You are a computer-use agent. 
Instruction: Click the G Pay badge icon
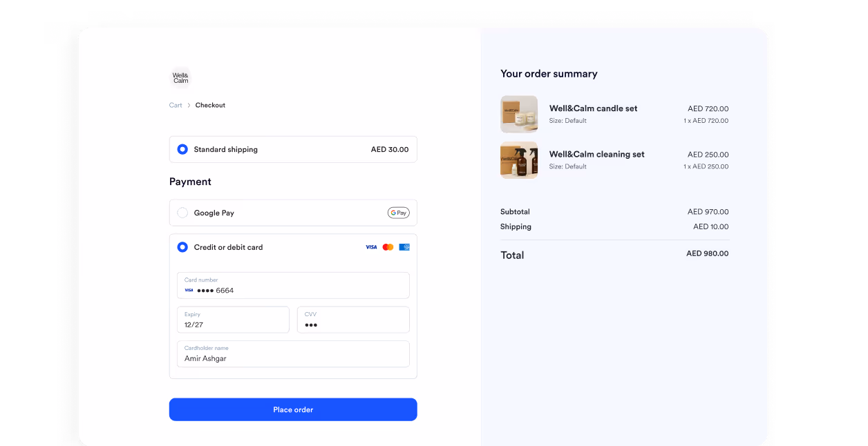pos(398,213)
